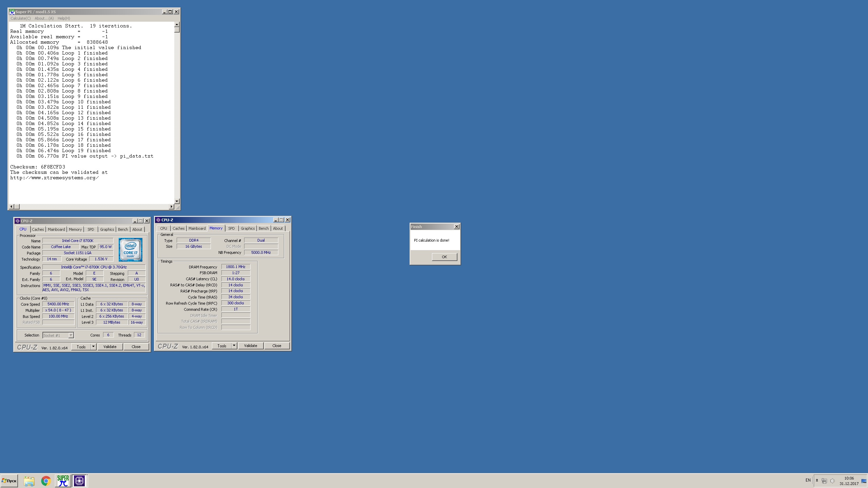Click Tools button in left CPU-Z
The width and height of the screenshot is (868, 488).
[81, 347]
